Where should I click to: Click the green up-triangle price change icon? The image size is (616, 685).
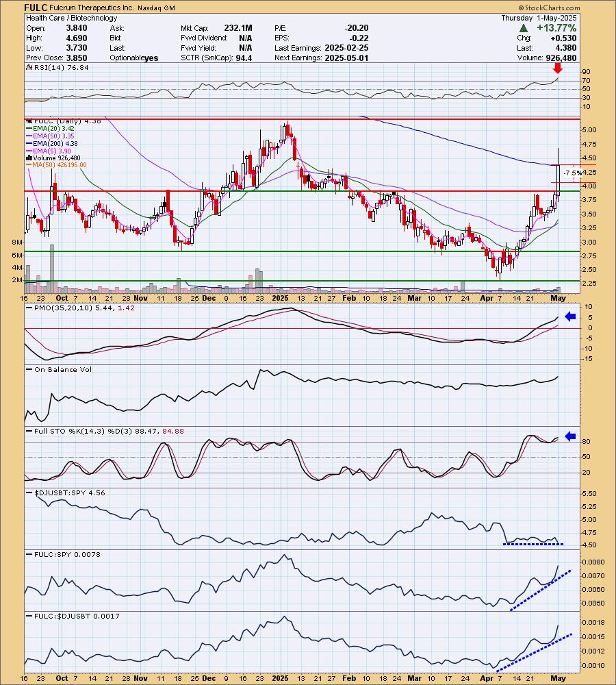524,28
